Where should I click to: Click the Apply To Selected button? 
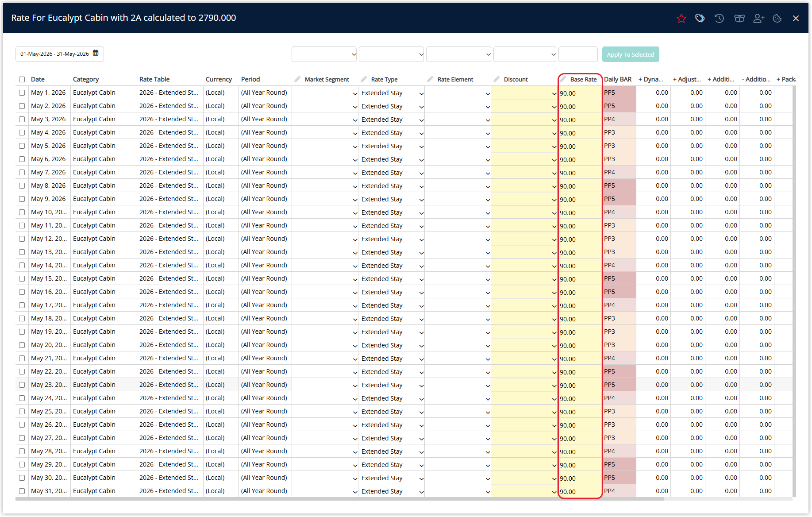(631, 54)
